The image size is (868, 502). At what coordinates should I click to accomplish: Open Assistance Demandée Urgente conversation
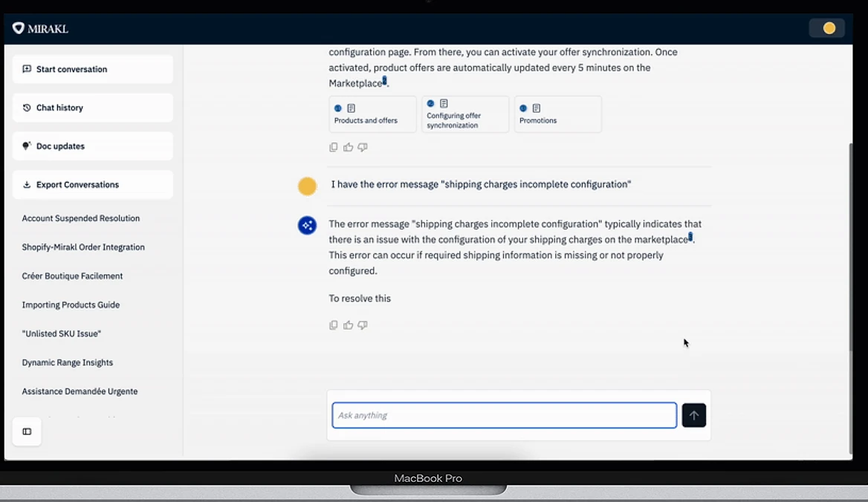point(80,391)
